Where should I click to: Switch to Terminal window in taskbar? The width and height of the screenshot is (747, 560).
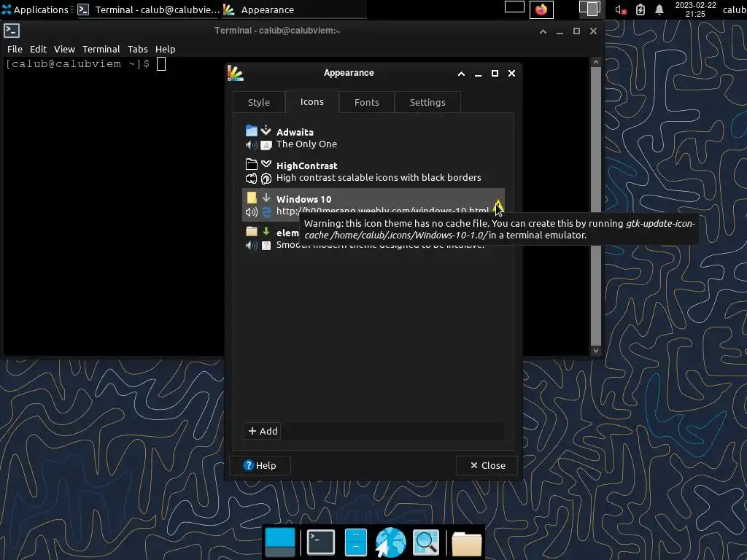point(149,9)
